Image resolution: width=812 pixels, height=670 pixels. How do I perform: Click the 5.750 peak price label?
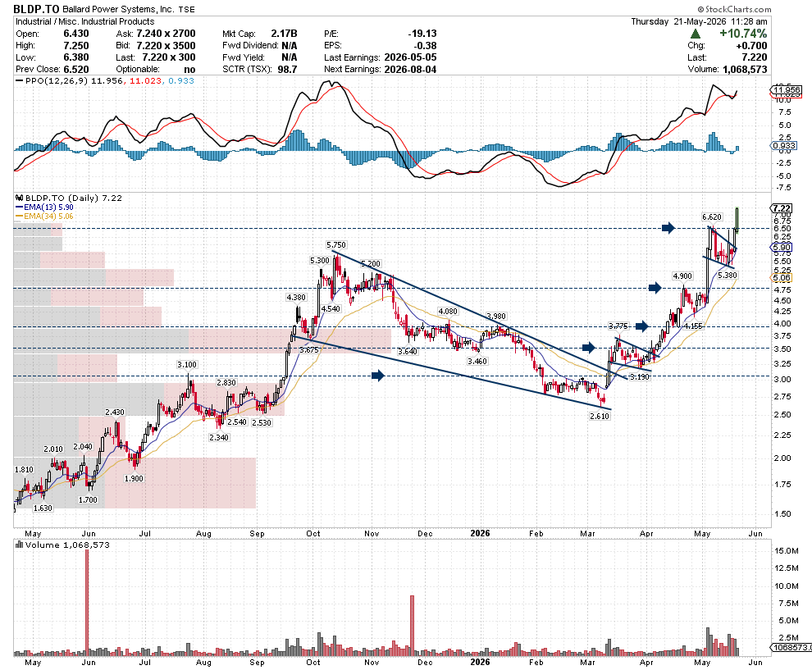coord(336,245)
